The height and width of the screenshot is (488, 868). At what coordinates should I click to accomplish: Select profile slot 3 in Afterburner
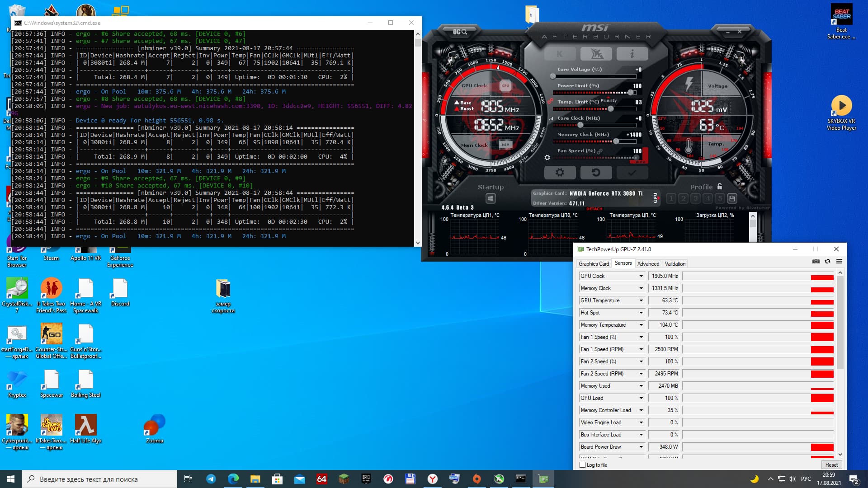coord(696,198)
